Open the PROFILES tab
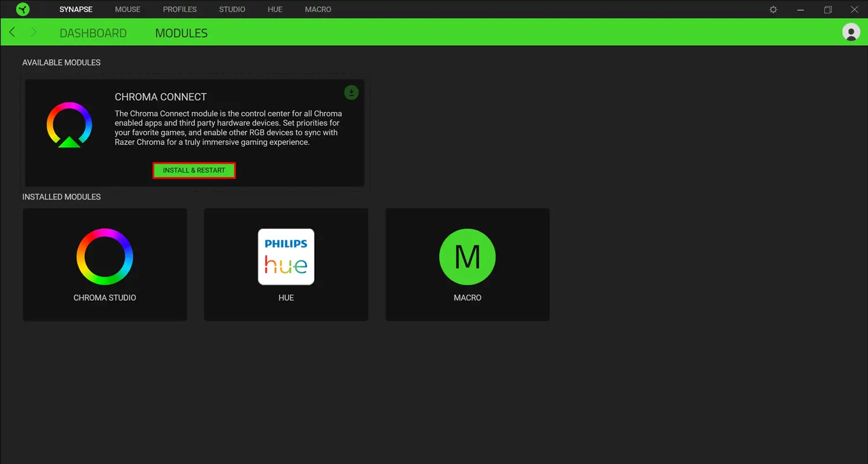868x464 pixels. pyautogui.click(x=179, y=9)
